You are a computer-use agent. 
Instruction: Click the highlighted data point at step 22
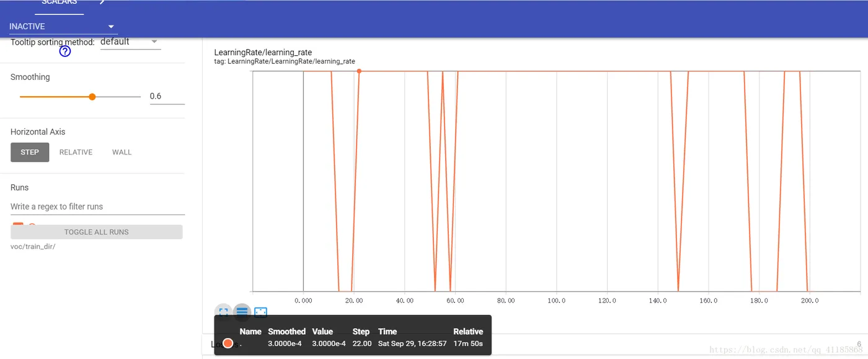pos(359,71)
